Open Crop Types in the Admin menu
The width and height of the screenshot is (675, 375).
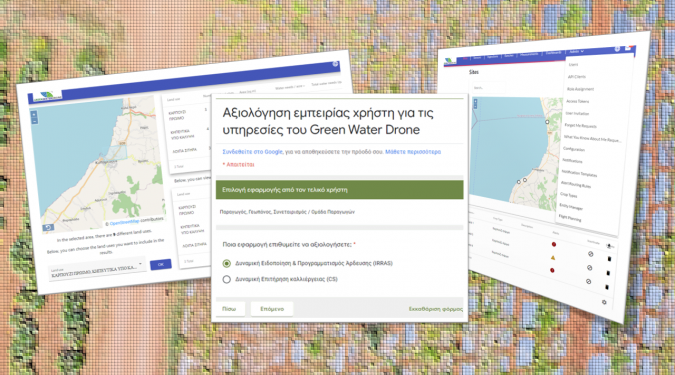coord(568,195)
